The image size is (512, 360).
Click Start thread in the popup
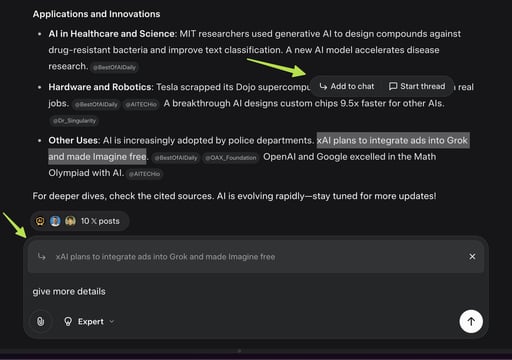click(x=417, y=86)
